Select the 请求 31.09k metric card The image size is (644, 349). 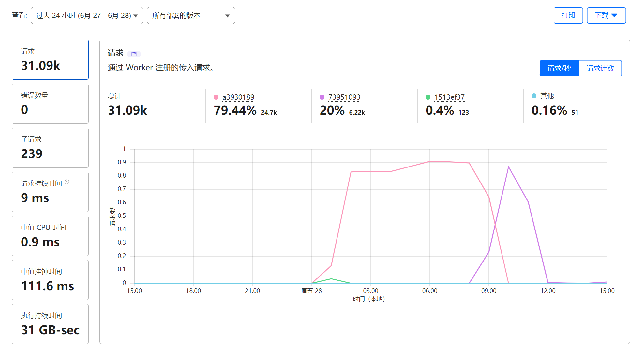(50, 59)
